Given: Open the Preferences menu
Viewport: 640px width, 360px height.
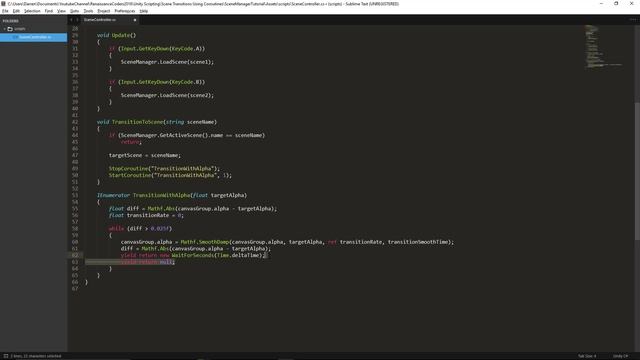Looking at the screenshot, I should 124,11.
